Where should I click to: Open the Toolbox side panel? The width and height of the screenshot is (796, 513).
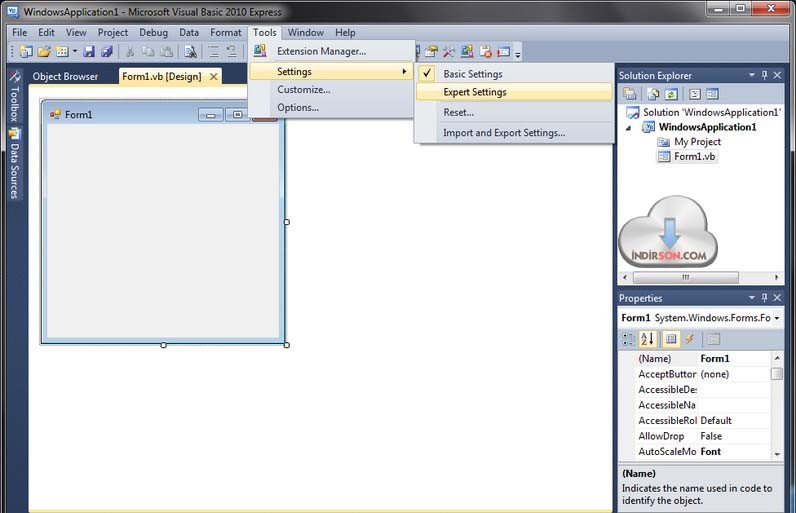tap(14, 96)
